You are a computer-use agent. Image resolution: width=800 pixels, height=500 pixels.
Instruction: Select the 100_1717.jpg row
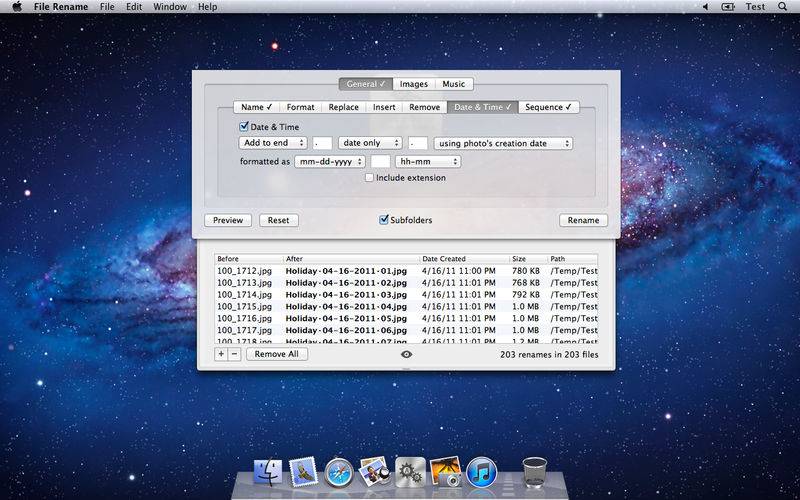pos(406,330)
